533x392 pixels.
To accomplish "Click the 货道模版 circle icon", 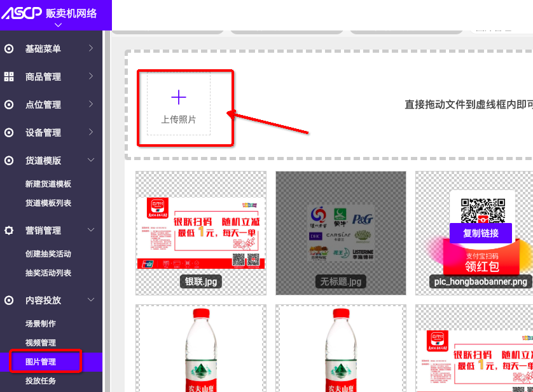I will (9, 160).
